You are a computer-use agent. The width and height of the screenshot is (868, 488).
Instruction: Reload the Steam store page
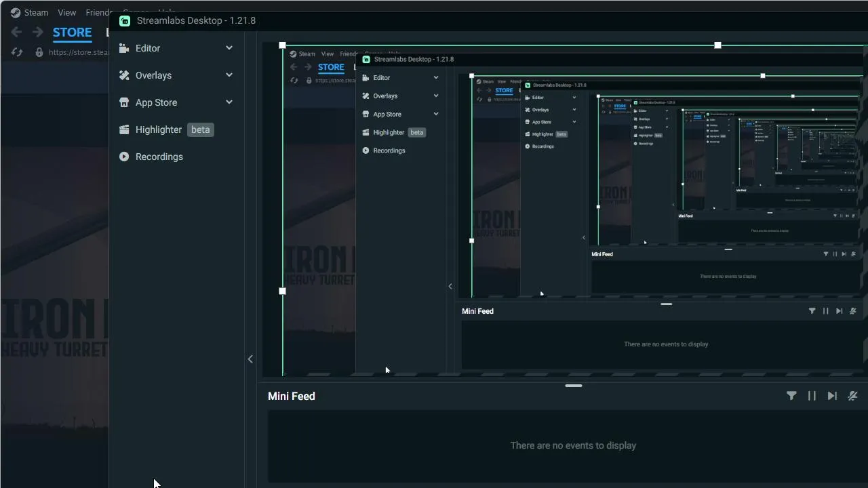click(x=17, y=52)
